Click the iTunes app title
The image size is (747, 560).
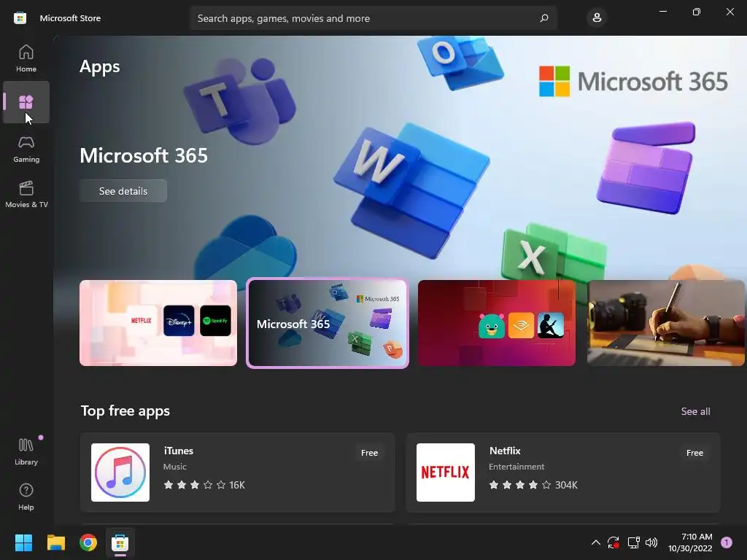coord(179,451)
